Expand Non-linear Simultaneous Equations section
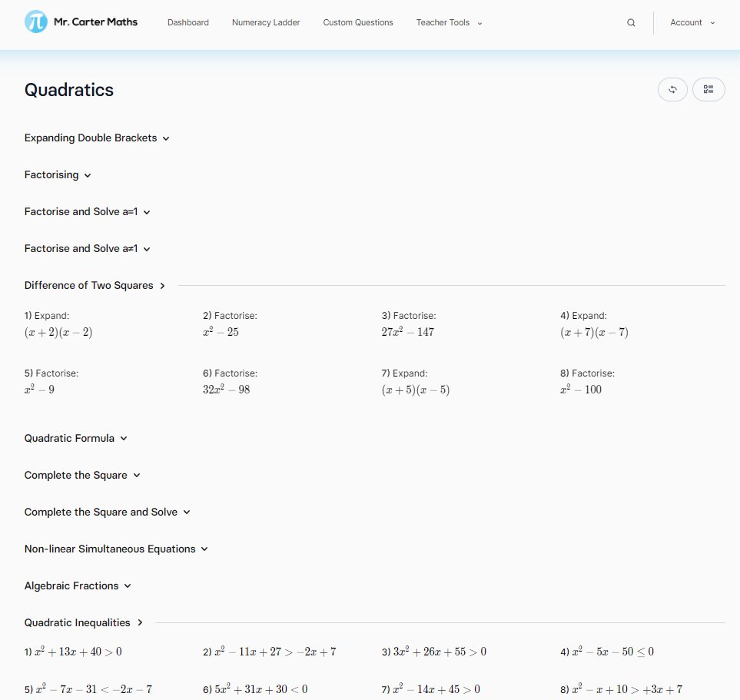The height and width of the screenshot is (700, 740). 116,549
